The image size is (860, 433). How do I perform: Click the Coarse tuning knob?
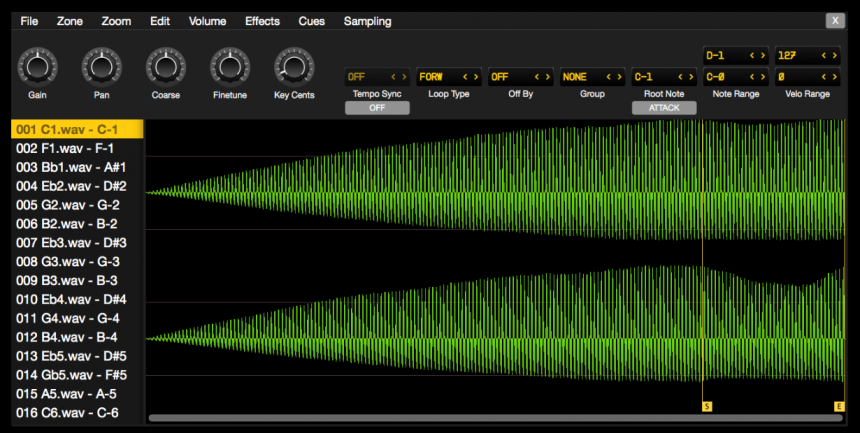click(x=165, y=67)
